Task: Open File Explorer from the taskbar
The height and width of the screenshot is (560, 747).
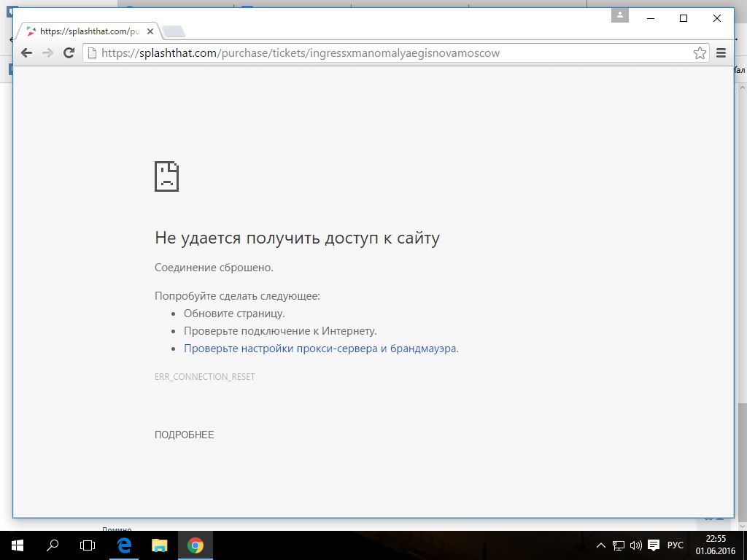Action: [160, 545]
